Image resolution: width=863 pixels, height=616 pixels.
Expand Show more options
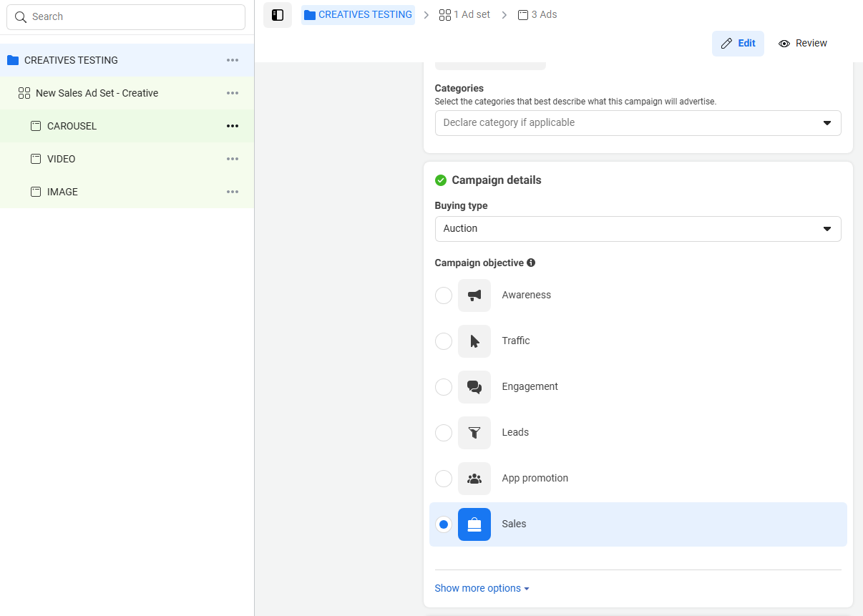482,588
